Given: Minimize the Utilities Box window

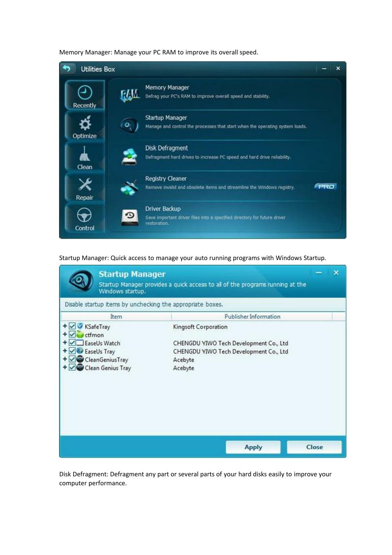Looking at the screenshot, I should [x=324, y=69].
